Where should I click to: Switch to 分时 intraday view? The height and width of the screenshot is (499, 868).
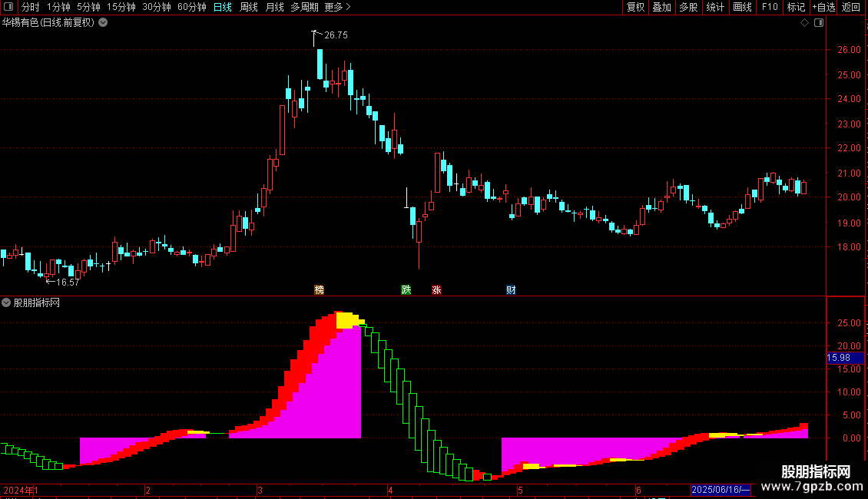[31, 7]
